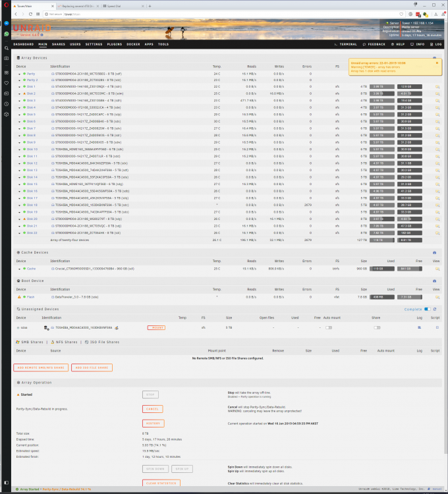Click Add ISO File Share
448x494 pixels.
(x=92, y=368)
